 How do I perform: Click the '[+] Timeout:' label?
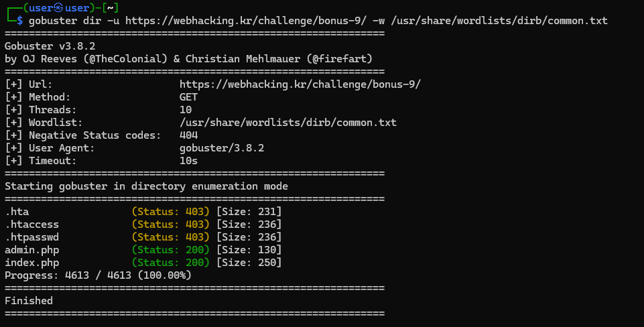tap(41, 161)
